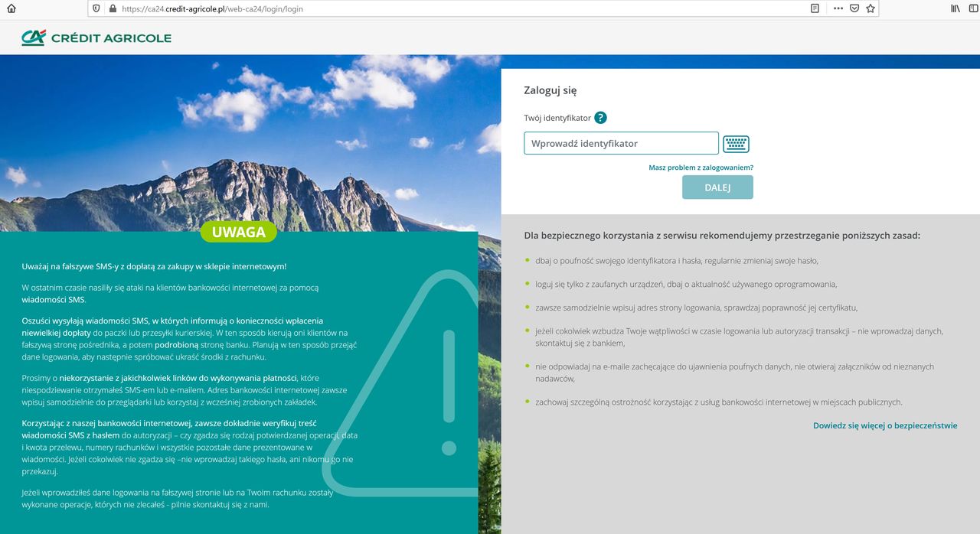Show site security padlock info
The width and height of the screenshot is (980, 534).
pos(113,8)
